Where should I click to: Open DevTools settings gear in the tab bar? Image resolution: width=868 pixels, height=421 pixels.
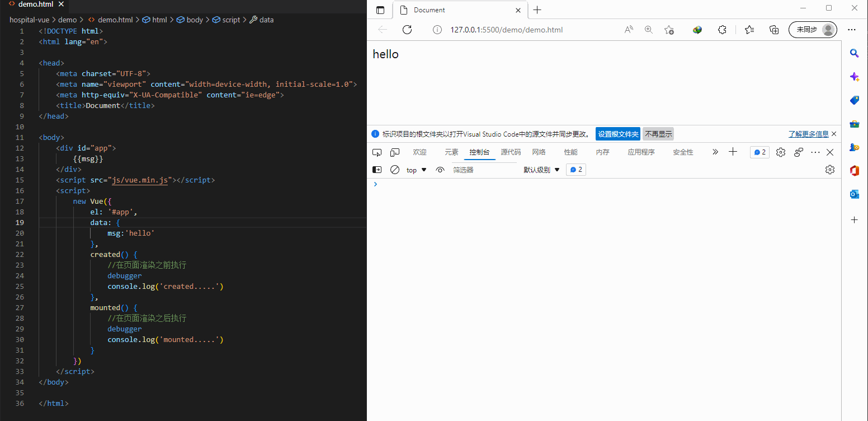(x=781, y=152)
